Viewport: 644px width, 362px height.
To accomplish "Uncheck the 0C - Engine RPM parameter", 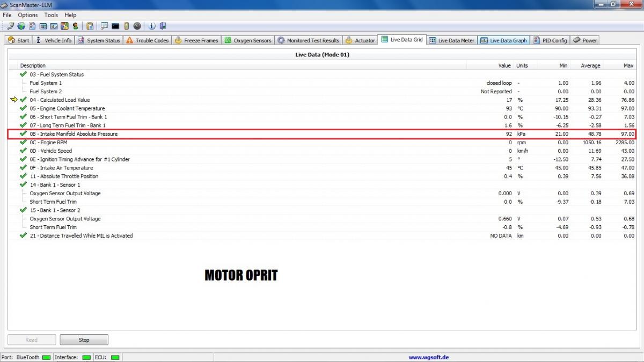I will (23, 142).
